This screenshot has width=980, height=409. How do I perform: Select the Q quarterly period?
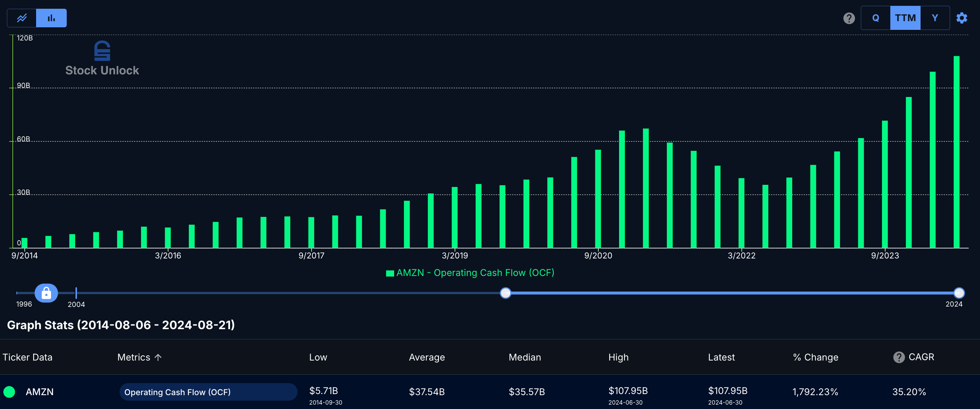coord(875,18)
